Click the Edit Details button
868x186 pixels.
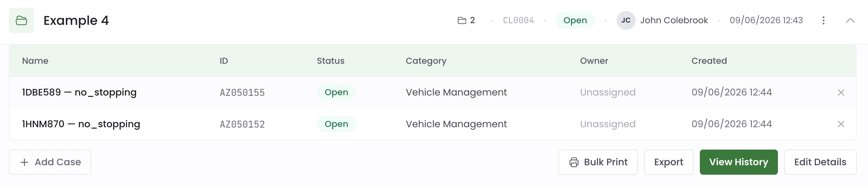pyautogui.click(x=820, y=162)
